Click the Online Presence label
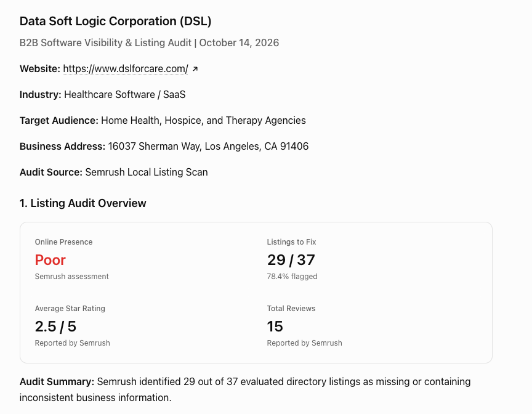Screen dimensions: 532x414 63,242
